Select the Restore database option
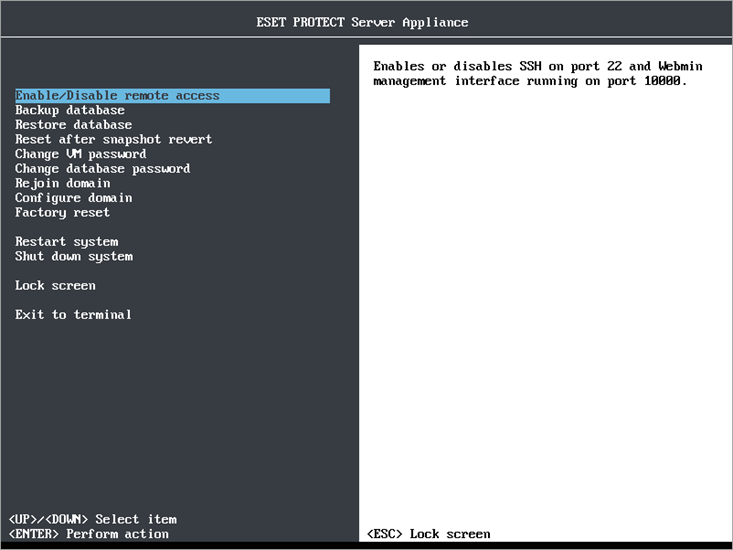The width and height of the screenshot is (733, 550). [x=74, y=125]
